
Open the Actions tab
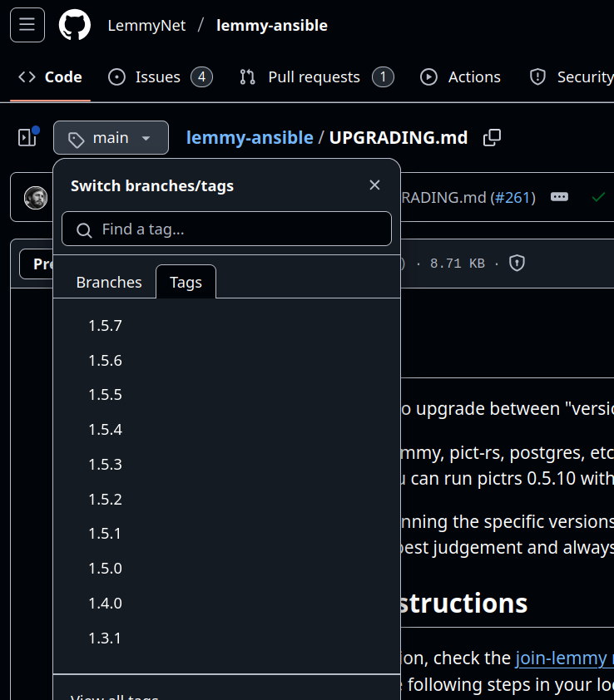[x=460, y=76]
